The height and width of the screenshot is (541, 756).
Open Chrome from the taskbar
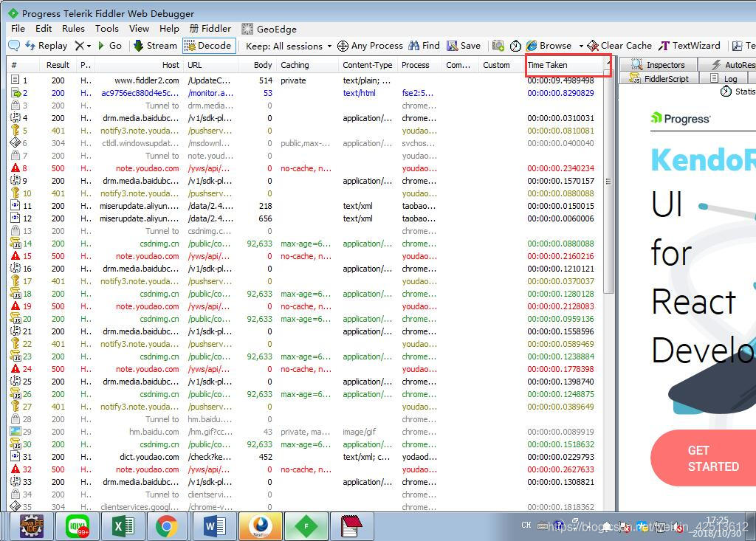pos(166,526)
